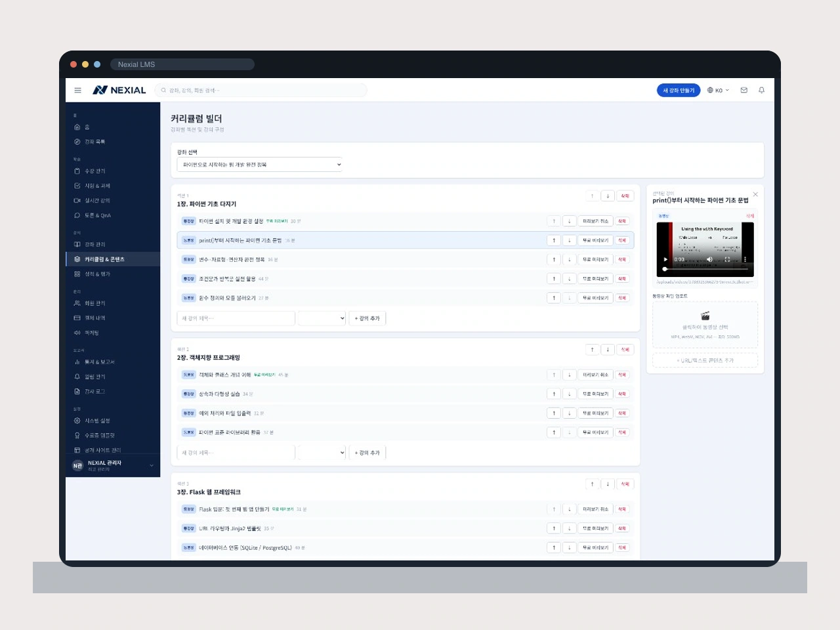Toggle the hamburger sidebar menu icon

pos(77,91)
